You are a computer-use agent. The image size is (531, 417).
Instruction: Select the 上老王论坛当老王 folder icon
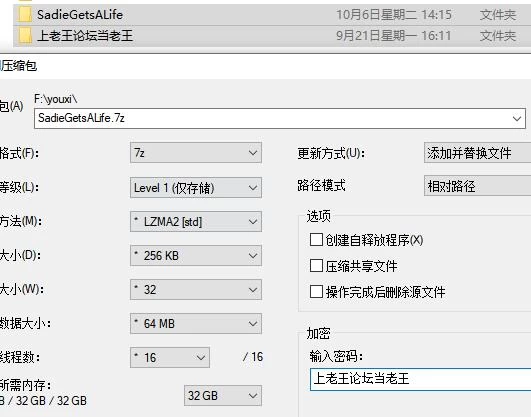(25, 36)
